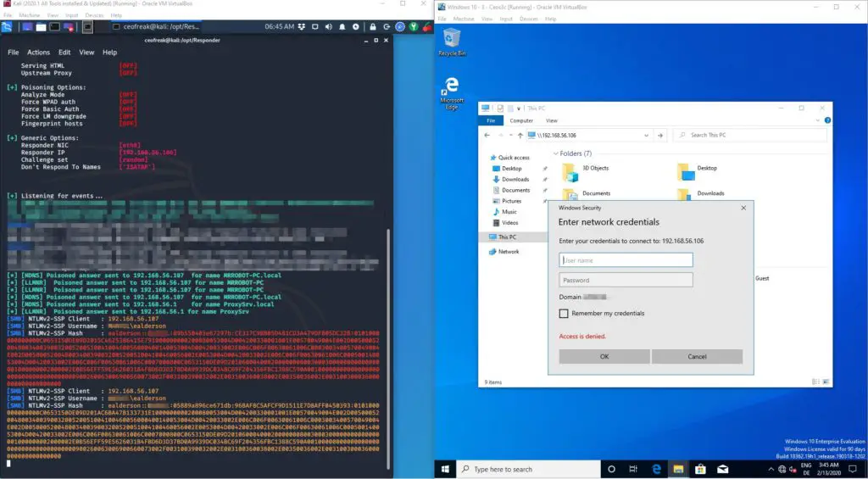Open Task View on Windows taskbar
This screenshot has height=479, width=868.
pos(633,469)
